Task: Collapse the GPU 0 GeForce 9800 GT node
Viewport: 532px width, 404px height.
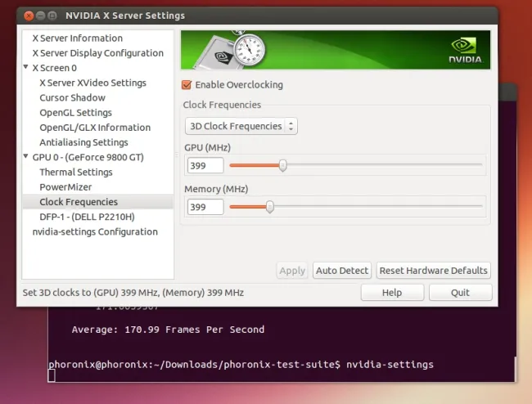Action: [25, 157]
